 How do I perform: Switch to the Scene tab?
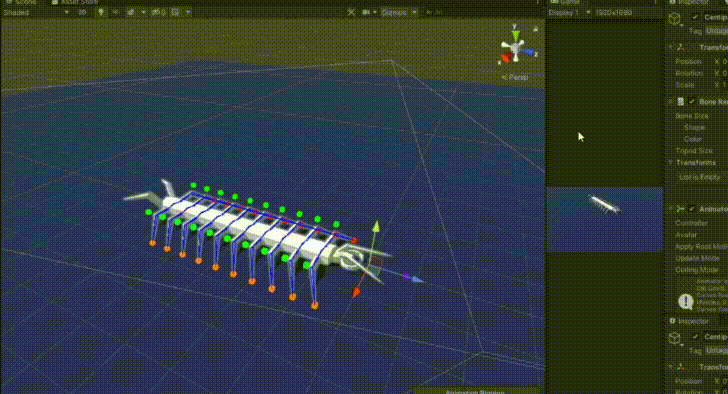click(22, 2)
